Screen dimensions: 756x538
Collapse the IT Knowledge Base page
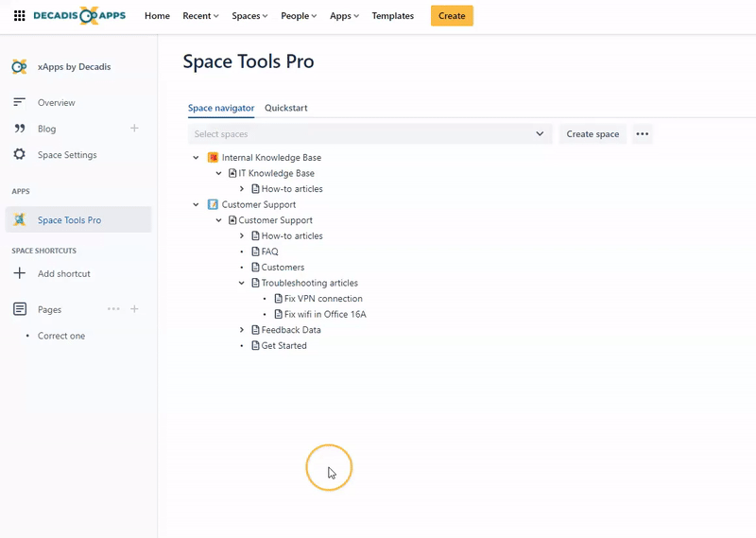click(219, 173)
